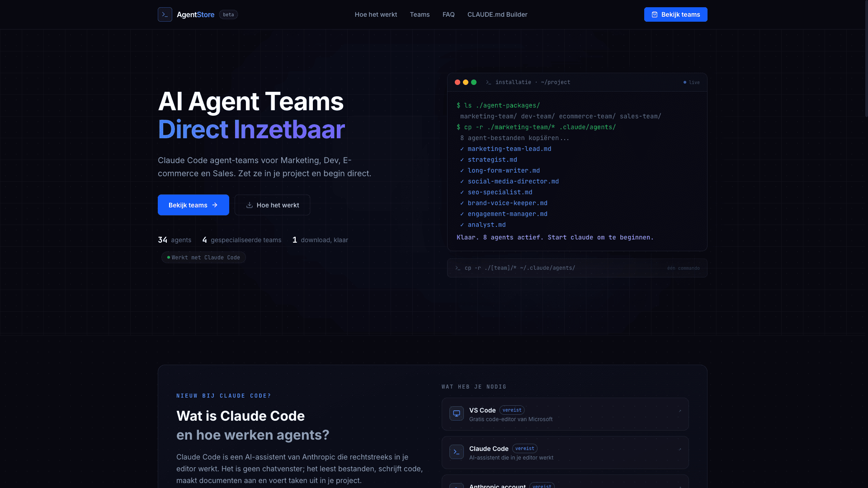Click prompt icon in one-command bar
Image resolution: width=868 pixels, height=488 pixels.
click(x=458, y=268)
